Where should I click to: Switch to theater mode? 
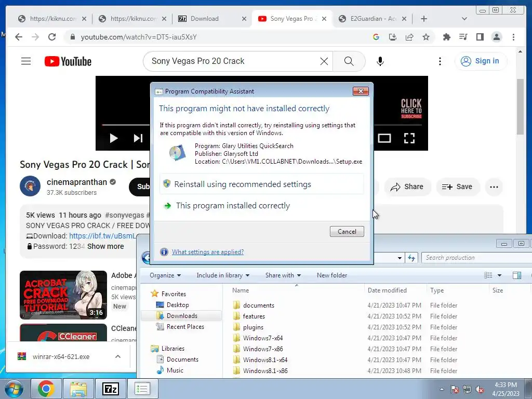pyautogui.click(x=384, y=138)
